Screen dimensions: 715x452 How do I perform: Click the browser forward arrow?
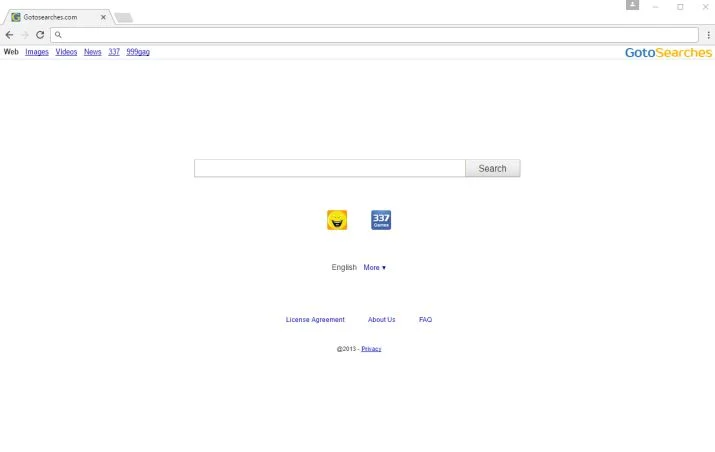(25, 35)
